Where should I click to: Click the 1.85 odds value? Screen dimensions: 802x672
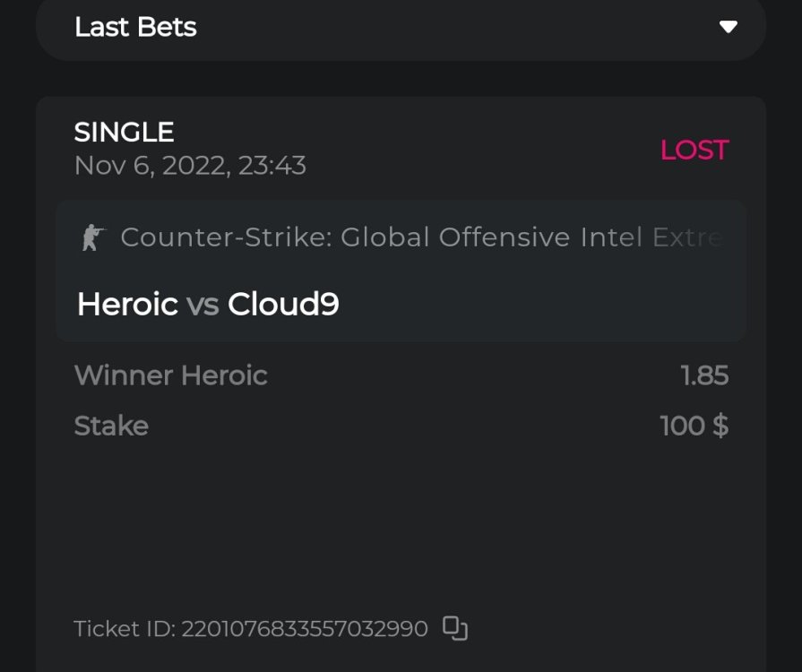coord(704,375)
